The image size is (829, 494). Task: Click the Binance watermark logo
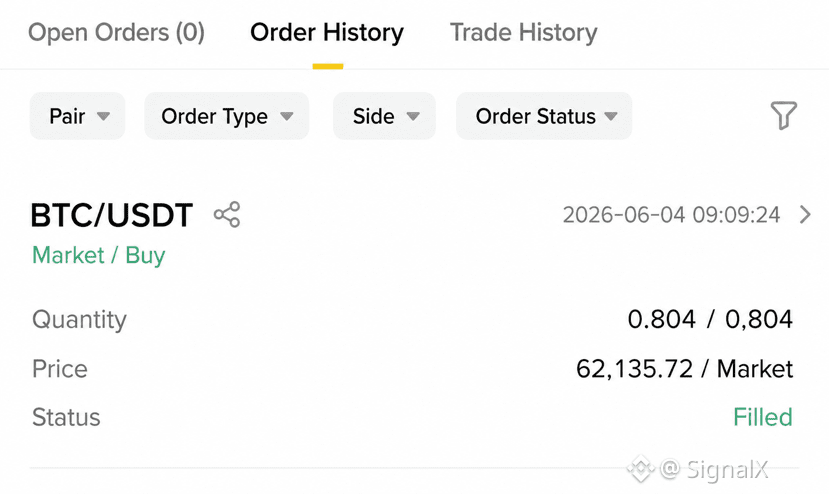click(x=641, y=468)
